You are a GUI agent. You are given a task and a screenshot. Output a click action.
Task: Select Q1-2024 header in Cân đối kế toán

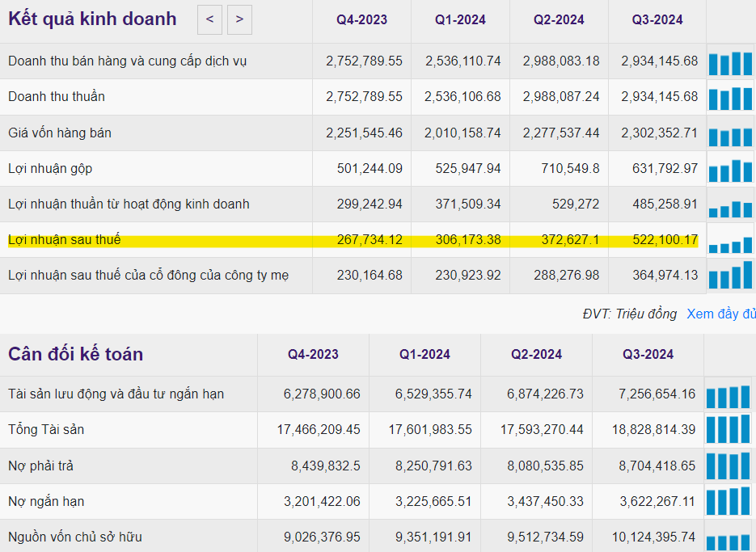(x=424, y=354)
